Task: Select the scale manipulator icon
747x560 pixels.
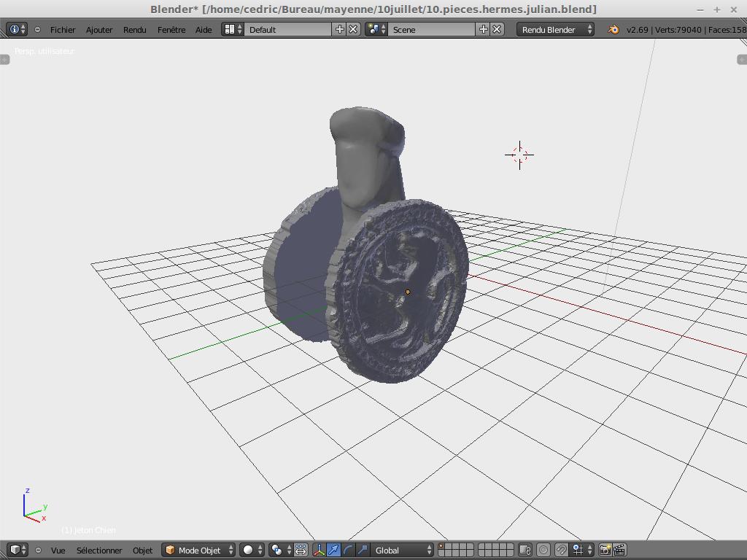Action: pos(363,550)
